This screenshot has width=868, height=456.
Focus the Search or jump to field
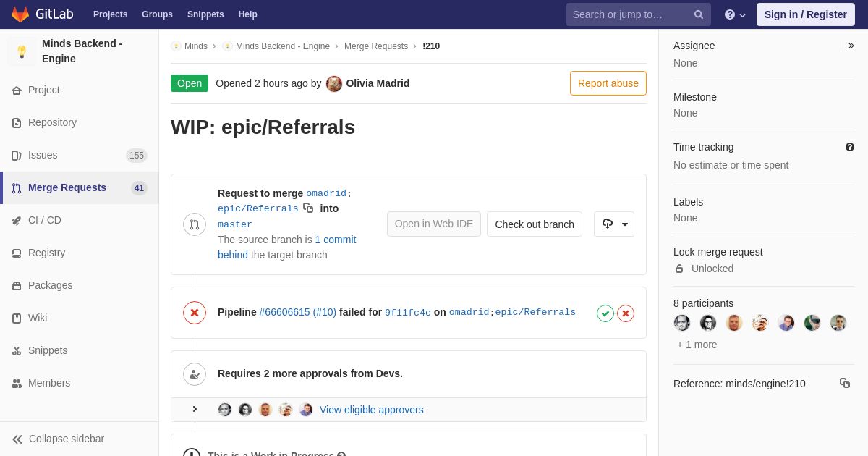629,14
